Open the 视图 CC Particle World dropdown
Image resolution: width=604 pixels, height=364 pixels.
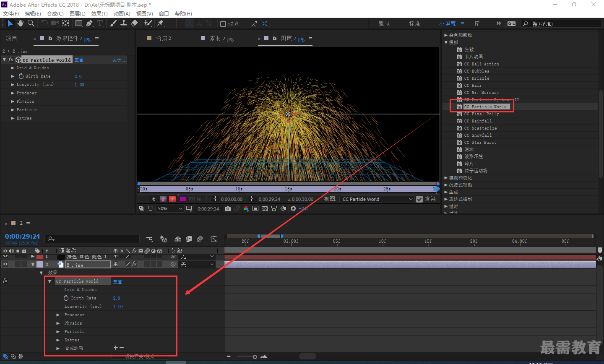coord(377,199)
